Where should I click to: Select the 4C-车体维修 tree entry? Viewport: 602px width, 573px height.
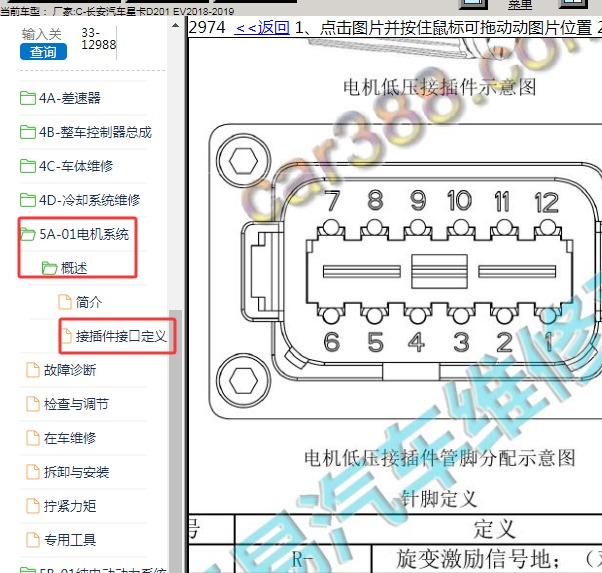click(76, 166)
